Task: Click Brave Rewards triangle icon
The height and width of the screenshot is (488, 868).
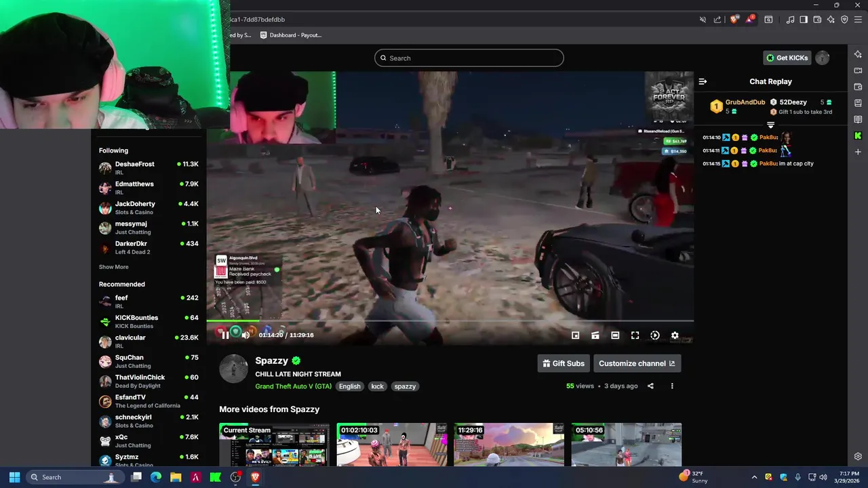Action: click(x=749, y=20)
